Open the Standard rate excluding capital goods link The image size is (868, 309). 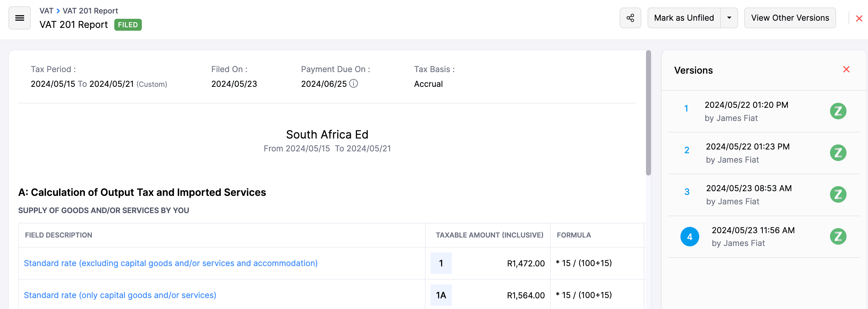tap(170, 263)
